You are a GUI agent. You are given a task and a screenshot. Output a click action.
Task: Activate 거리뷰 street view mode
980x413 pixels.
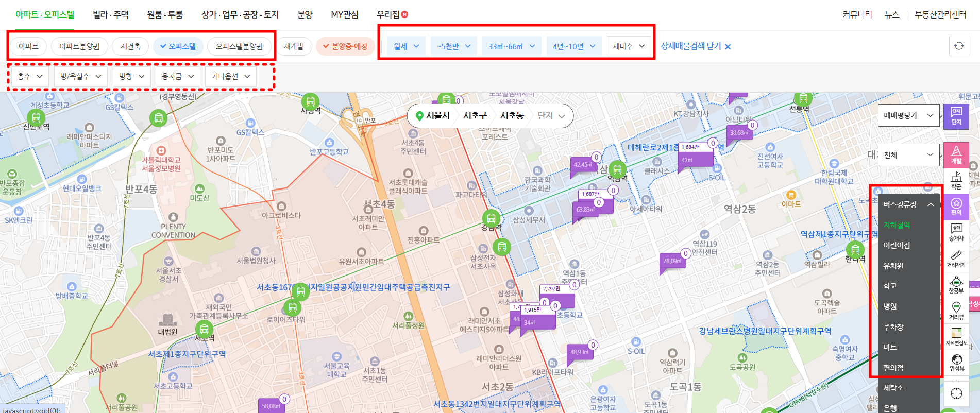tap(956, 311)
